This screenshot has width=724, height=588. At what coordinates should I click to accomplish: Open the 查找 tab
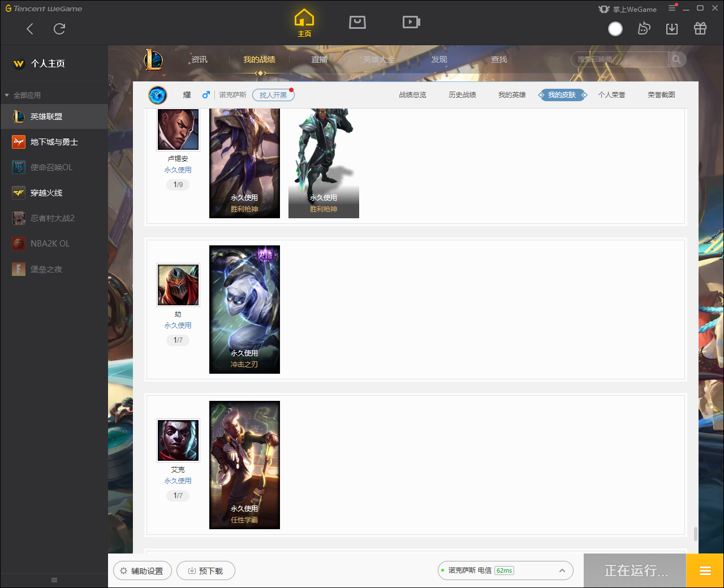tap(499, 59)
